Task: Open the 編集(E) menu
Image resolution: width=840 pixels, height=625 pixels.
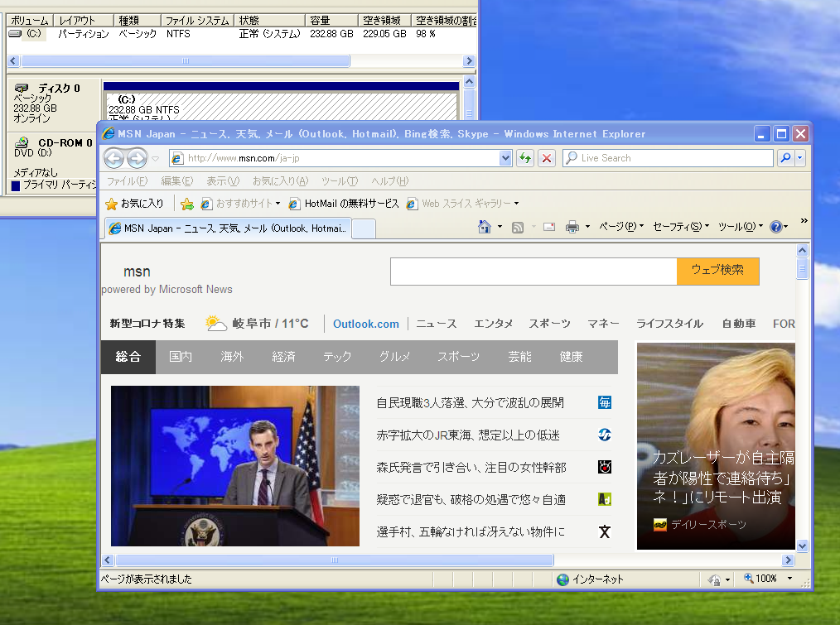Action: pos(177,181)
